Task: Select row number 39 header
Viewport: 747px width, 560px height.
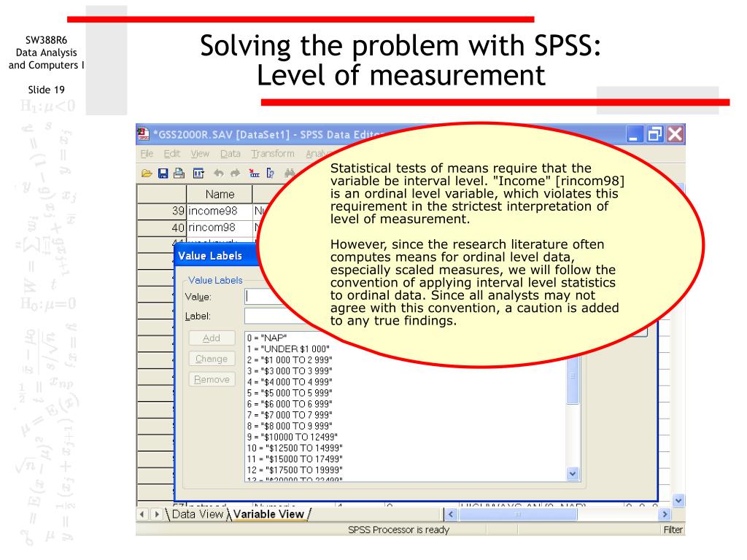Action: click(x=161, y=211)
